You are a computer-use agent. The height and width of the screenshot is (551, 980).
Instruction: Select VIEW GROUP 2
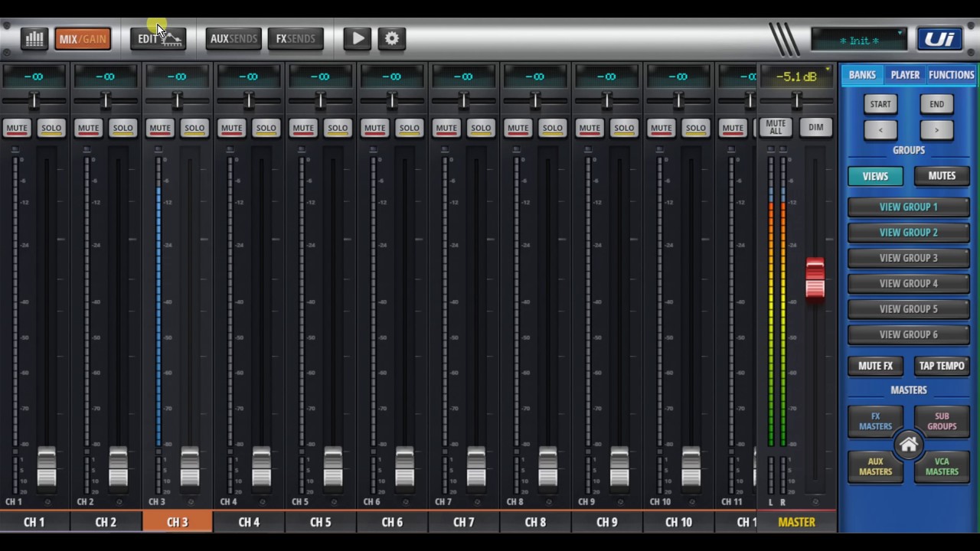[909, 233]
